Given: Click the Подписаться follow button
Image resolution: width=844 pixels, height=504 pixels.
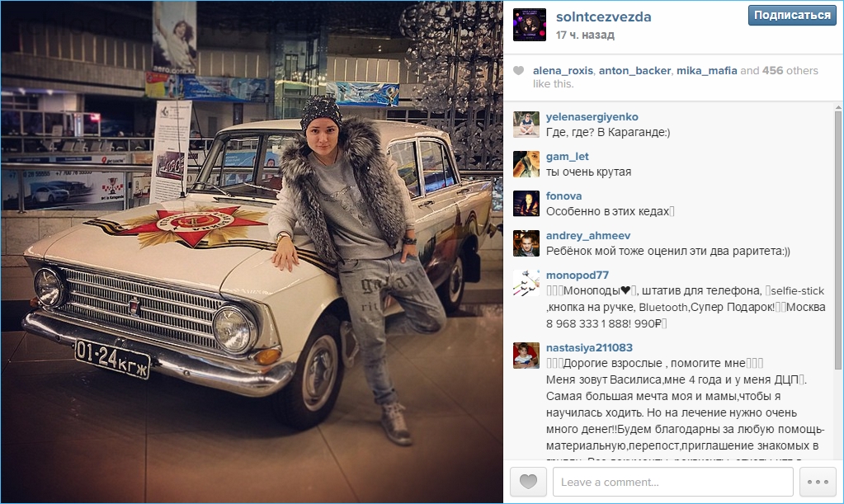Looking at the screenshot, I should click(x=792, y=15).
